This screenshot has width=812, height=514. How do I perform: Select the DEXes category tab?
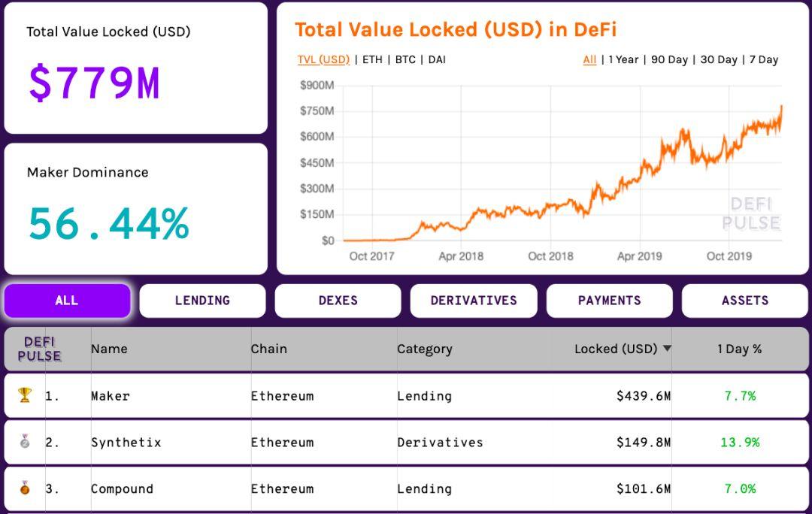(x=338, y=301)
